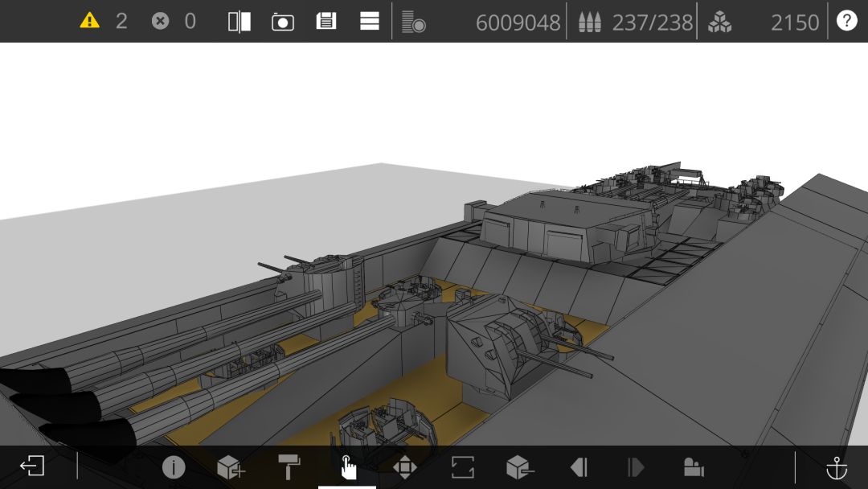
Task: Open help with the question mark
Action: (846, 21)
